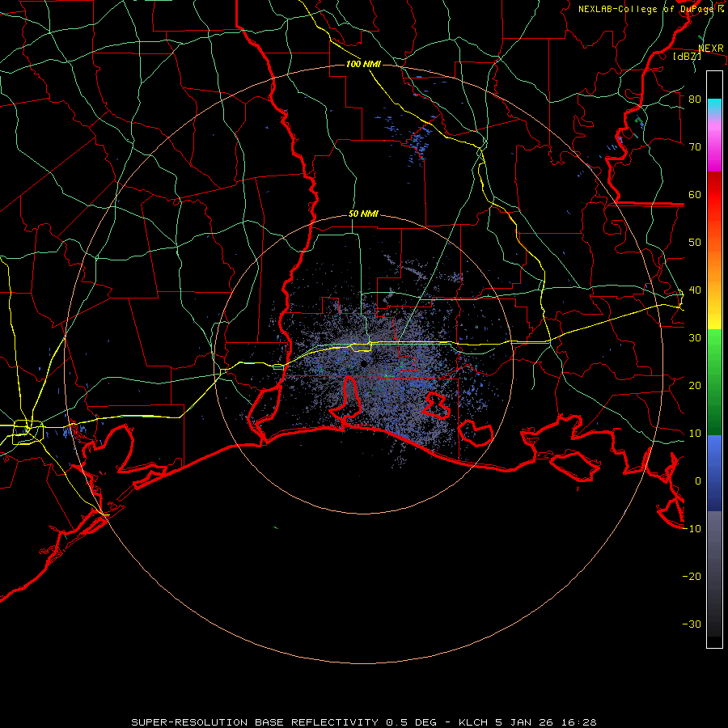Click the 0 value on dBZ scale
Viewport: 728px width, 728px height.
[x=698, y=481]
